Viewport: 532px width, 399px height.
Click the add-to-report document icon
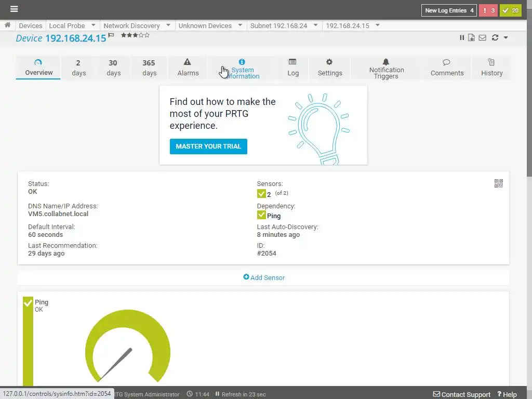pyautogui.click(x=471, y=37)
